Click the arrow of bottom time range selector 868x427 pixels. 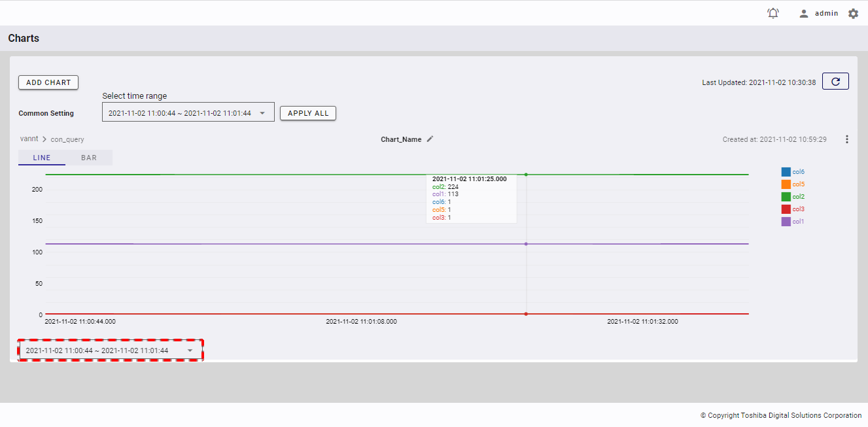point(190,350)
